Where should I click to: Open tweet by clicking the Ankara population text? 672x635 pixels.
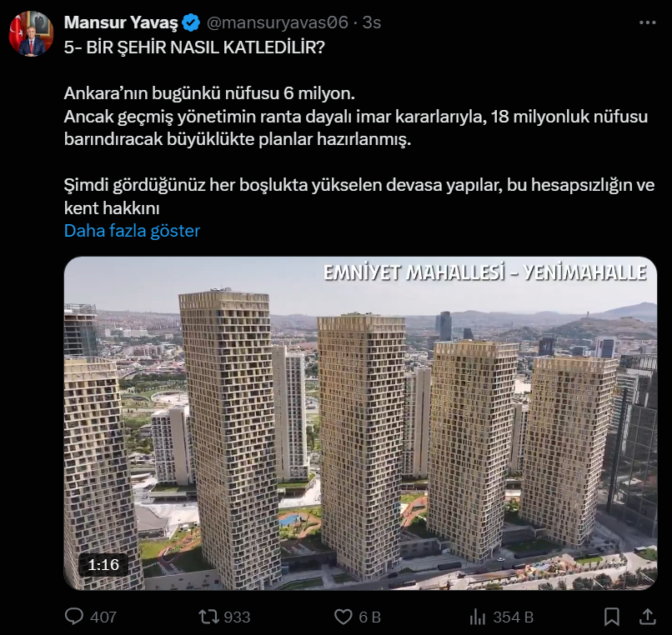coord(209,93)
